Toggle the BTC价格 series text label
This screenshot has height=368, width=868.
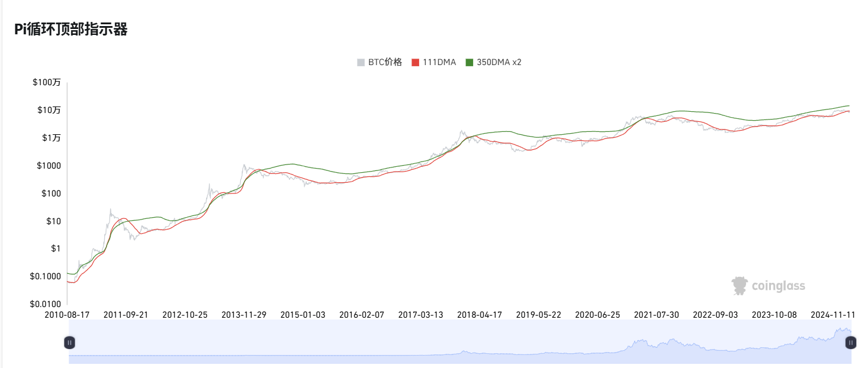(x=385, y=62)
